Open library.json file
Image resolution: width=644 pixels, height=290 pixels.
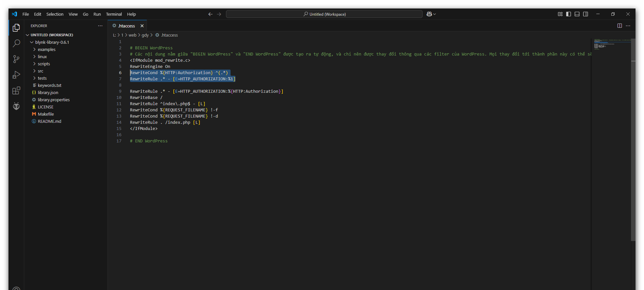tap(66, 92)
